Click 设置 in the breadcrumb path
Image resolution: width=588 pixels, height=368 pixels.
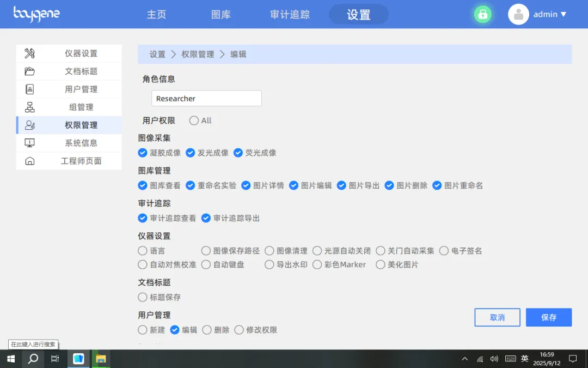[x=157, y=54]
